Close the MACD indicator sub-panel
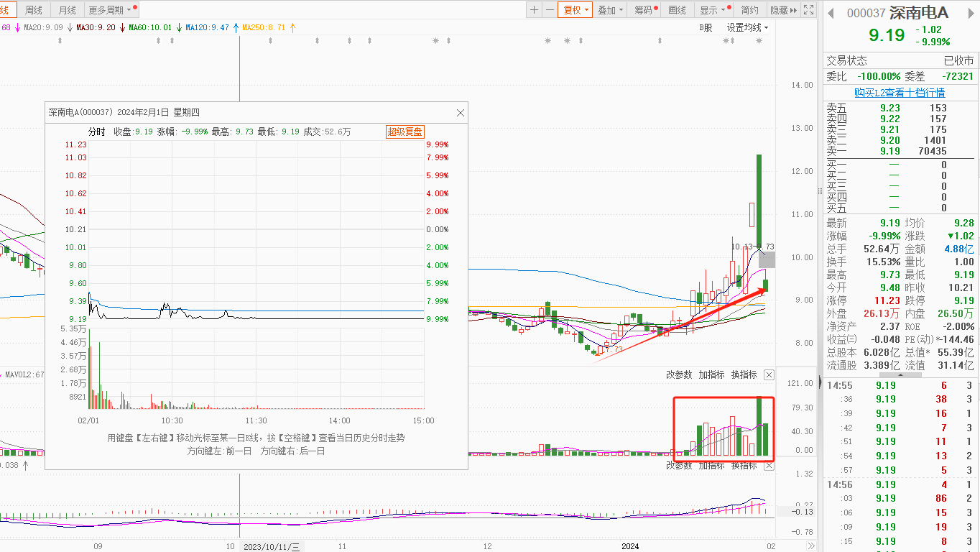Image resolution: width=980 pixels, height=552 pixels. pyautogui.click(x=769, y=466)
